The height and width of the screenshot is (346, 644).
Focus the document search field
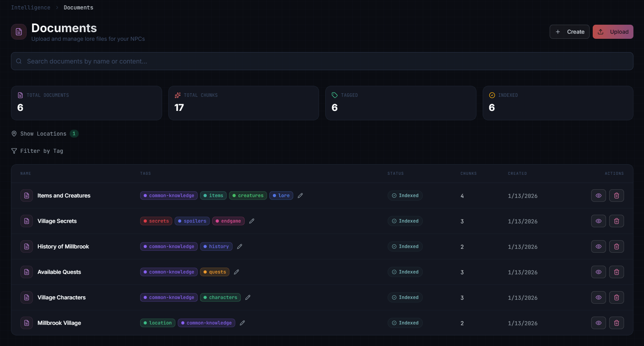tap(322, 61)
